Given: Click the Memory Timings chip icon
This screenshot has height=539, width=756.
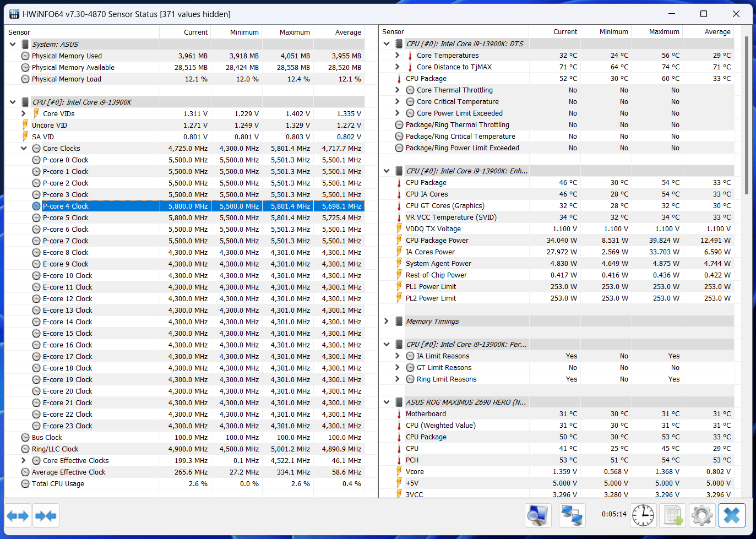Looking at the screenshot, I should click(x=399, y=321).
